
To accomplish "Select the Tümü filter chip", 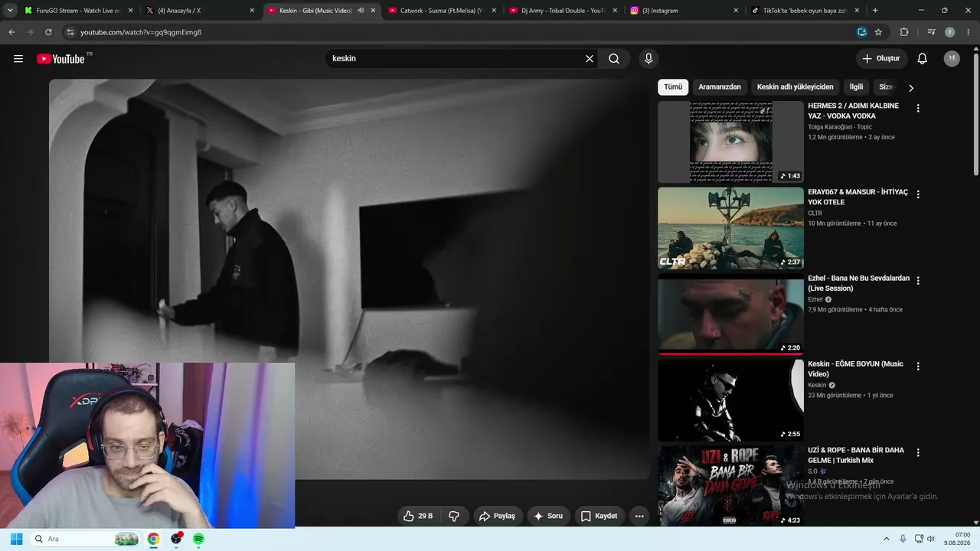I will click(x=673, y=87).
